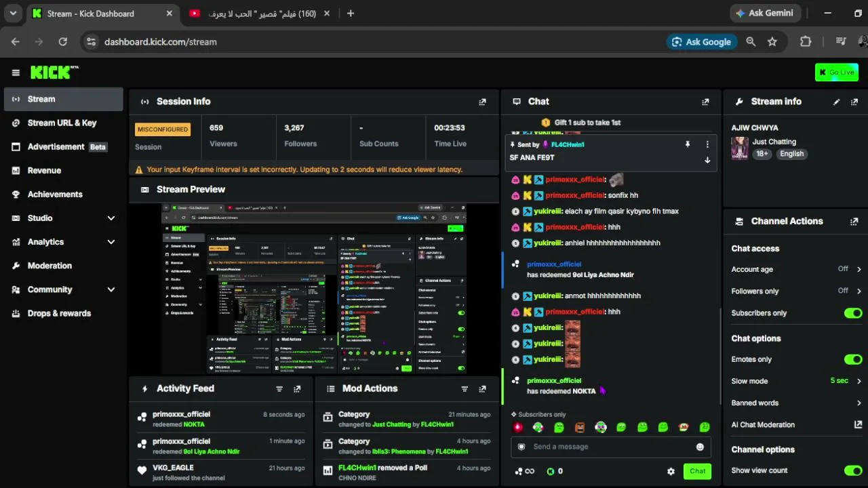The image size is (868, 488).
Task: Open Followers only setting
Action: (796, 291)
